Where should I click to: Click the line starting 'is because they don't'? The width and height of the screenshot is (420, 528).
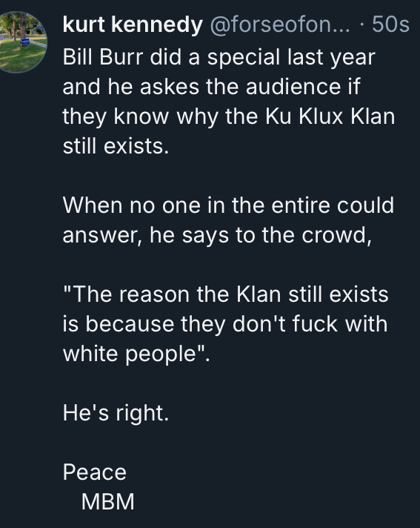(x=225, y=324)
